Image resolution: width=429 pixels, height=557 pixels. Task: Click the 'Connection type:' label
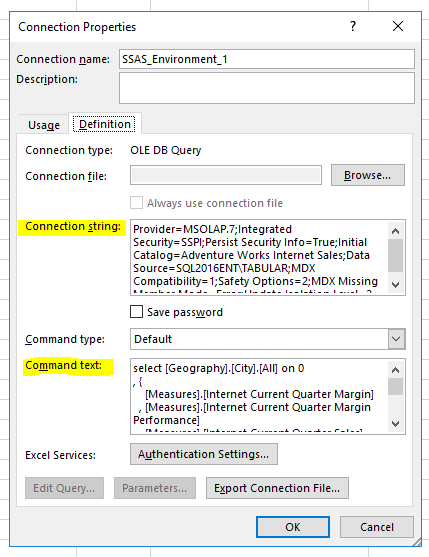pyautogui.click(x=69, y=150)
